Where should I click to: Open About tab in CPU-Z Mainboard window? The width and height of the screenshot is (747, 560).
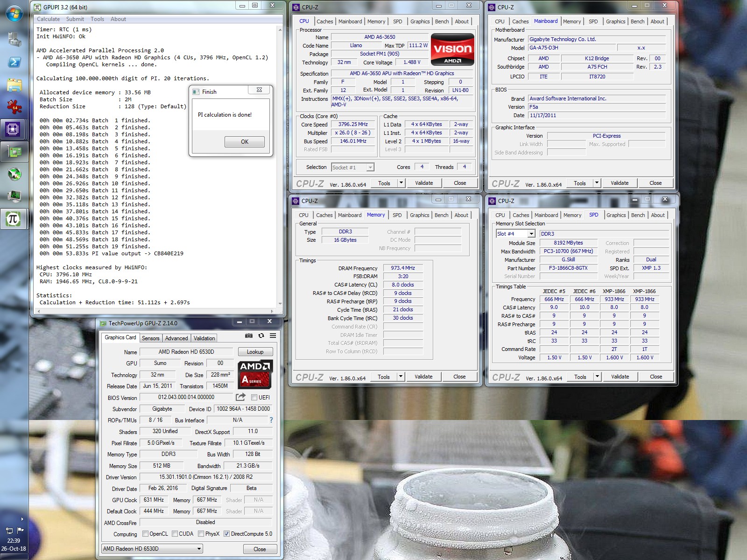[657, 21]
